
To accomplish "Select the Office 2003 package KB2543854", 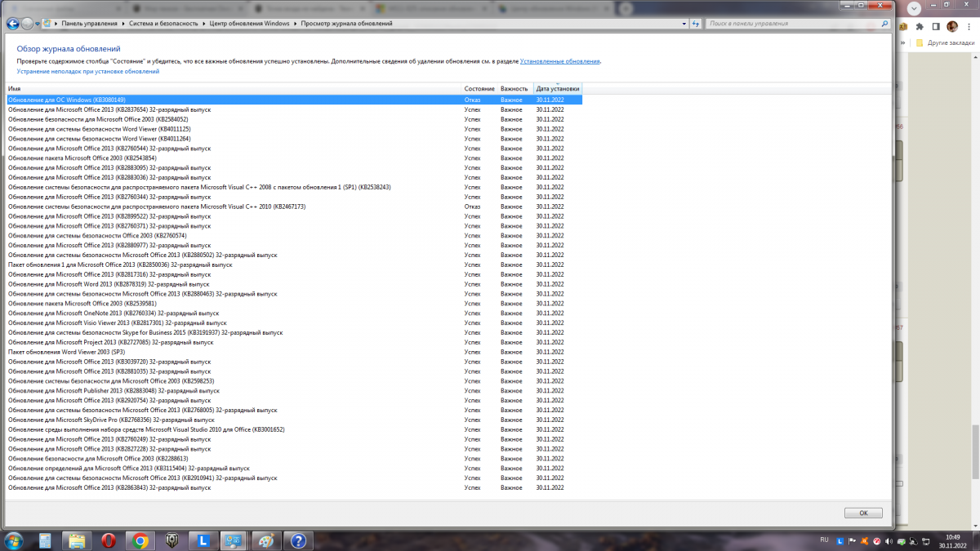I will point(294,158).
